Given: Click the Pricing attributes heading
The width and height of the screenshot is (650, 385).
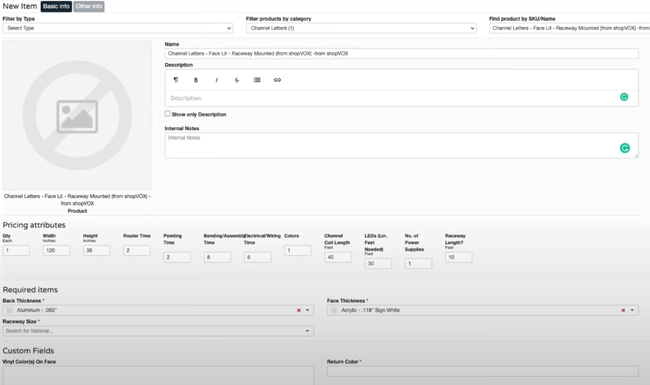Looking at the screenshot, I should tap(34, 225).
